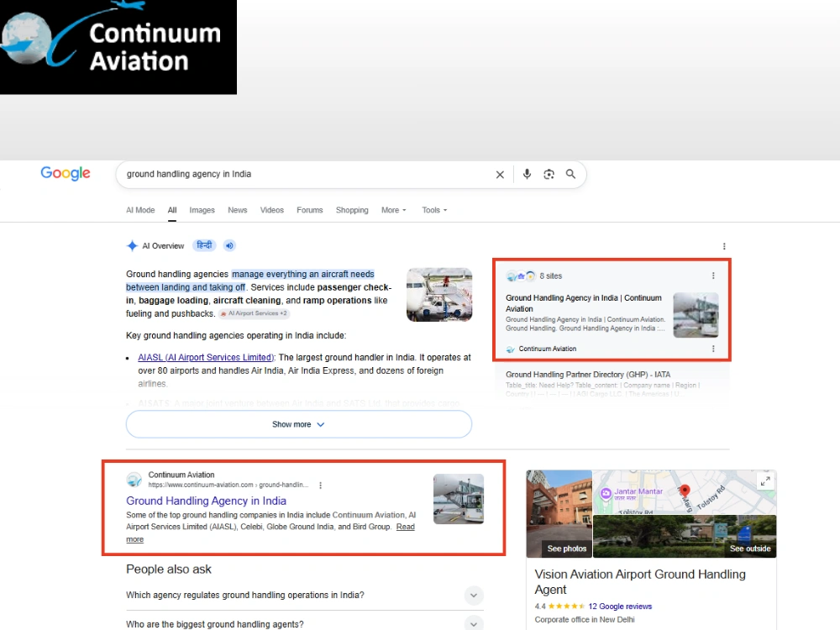Open Ground Handling Agency in India result
Image resolution: width=840 pixels, height=630 pixels.
tap(207, 501)
